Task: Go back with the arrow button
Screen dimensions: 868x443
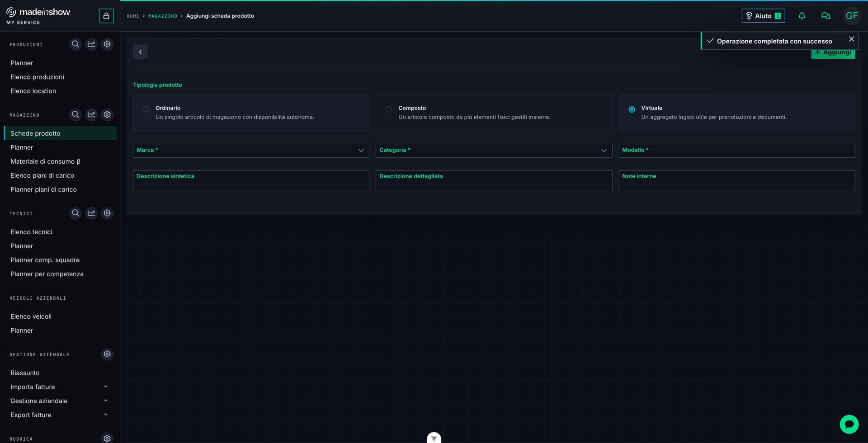Action: tap(140, 52)
